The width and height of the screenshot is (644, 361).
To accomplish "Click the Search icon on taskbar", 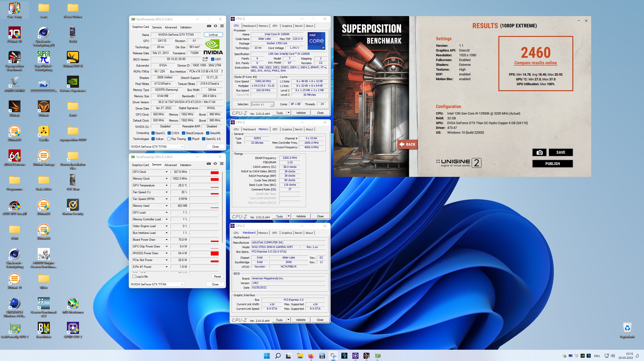I will pyautogui.click(x=278, y=356).
